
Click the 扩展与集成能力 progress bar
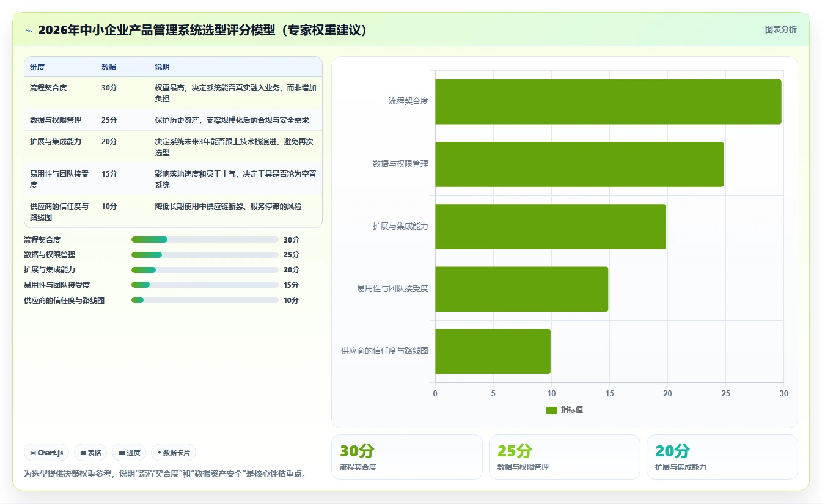tap(205, 270)
